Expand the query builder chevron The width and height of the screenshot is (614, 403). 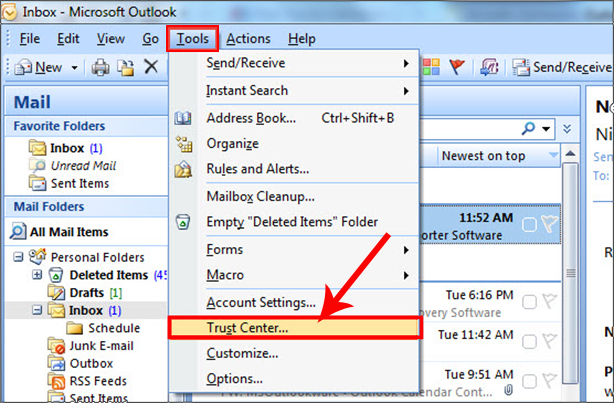(x=567, y=128)
